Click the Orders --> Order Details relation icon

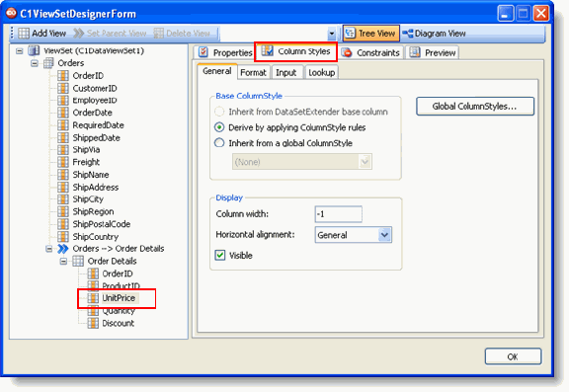pos(63,249)
